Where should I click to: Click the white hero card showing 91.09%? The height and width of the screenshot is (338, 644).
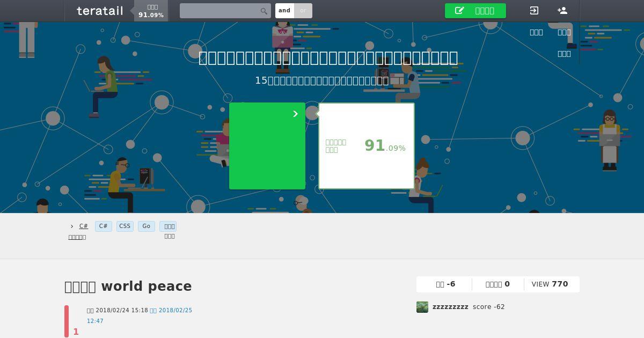[367, 146]
